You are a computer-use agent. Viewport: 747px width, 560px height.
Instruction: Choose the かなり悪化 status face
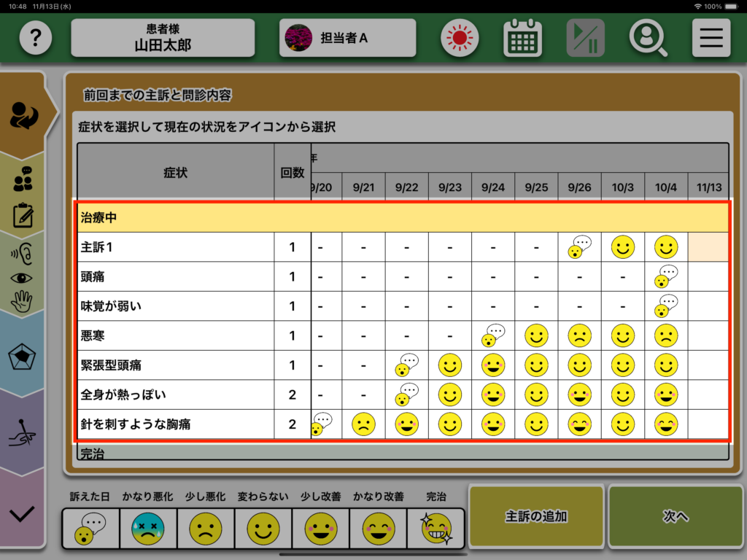[148, 528]
